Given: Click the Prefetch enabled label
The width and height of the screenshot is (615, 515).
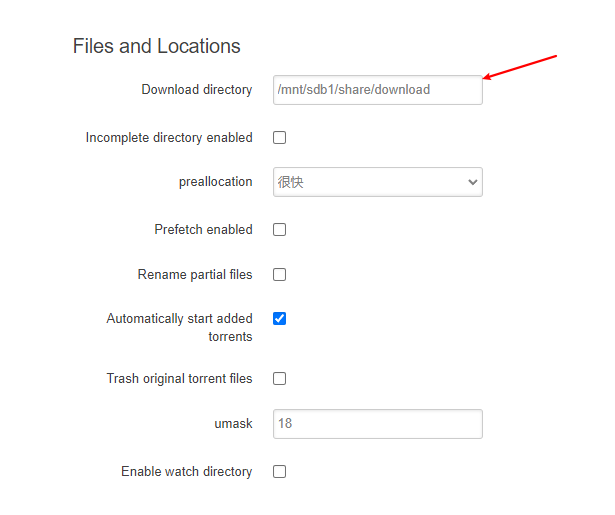Looking at the screenshot, I should pyautogui.click(x=204, y=229).
